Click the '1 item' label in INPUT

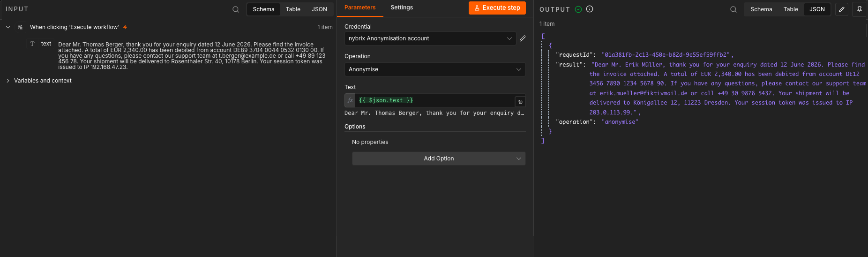(x=325, y=27)
